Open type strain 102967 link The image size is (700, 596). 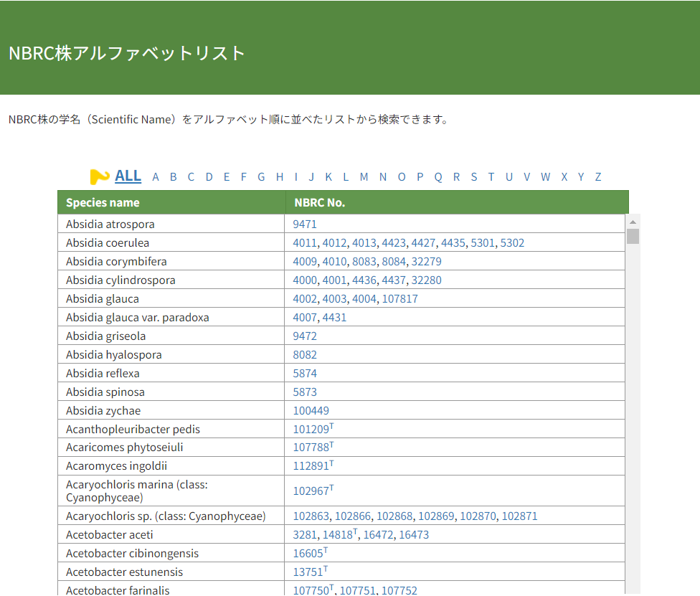pyautogui.click(x=313, y=491)
